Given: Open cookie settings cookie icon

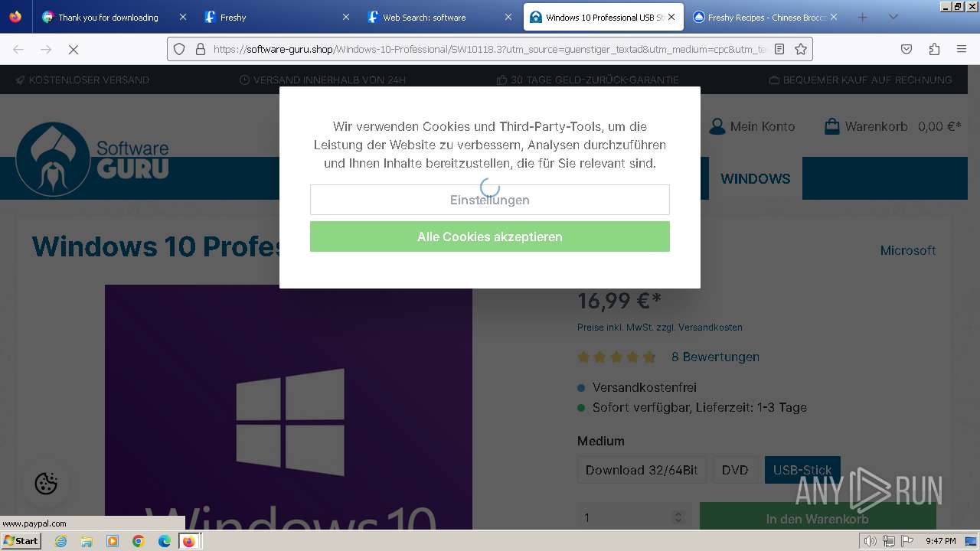Looking at the screenshot, I should 46,484.
